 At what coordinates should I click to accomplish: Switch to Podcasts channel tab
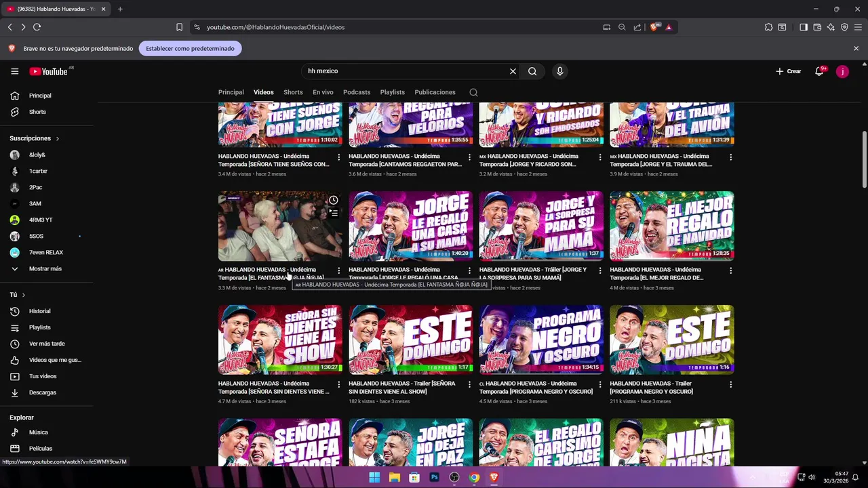357,92
